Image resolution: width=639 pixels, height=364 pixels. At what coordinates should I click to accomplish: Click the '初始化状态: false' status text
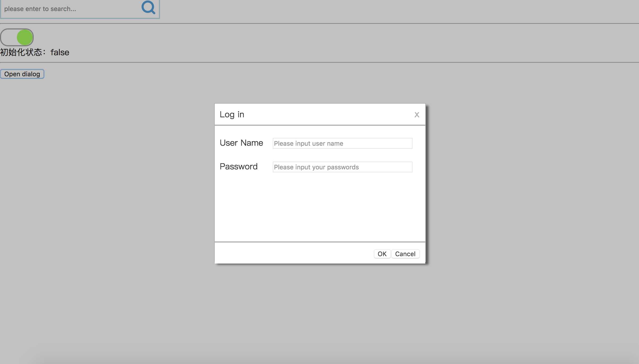(x=35, y=52)
